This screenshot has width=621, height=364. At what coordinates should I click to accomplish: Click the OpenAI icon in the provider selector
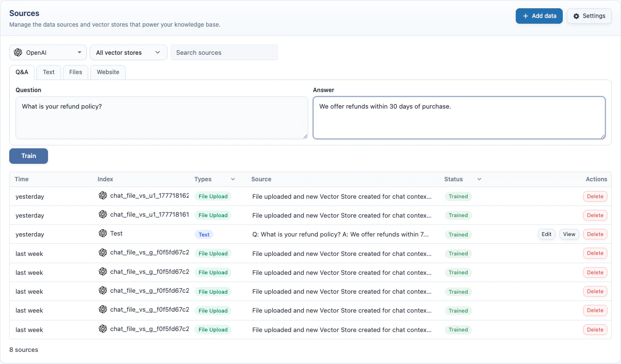[18, 52]
